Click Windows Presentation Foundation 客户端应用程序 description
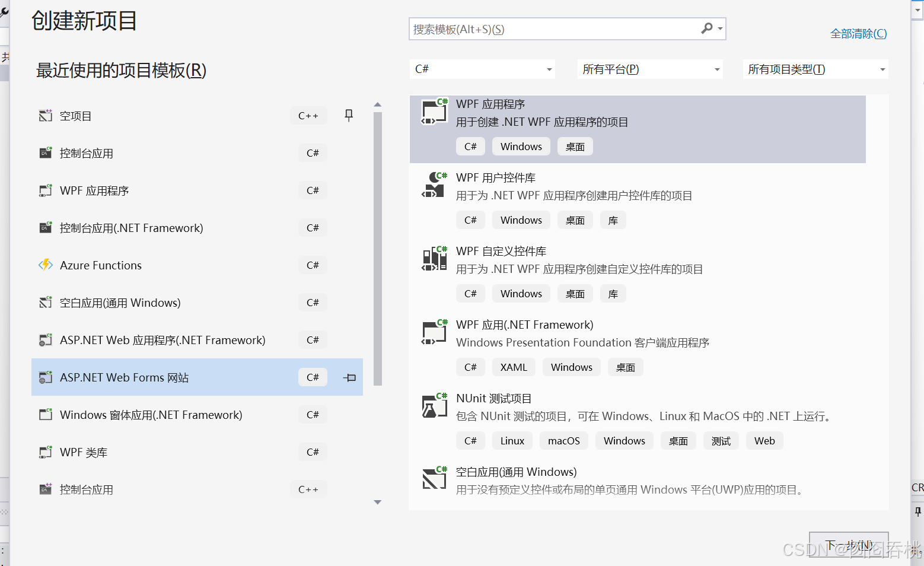This screenshot has height=566, width=924. pyautogui.click(x=582, y=343)
